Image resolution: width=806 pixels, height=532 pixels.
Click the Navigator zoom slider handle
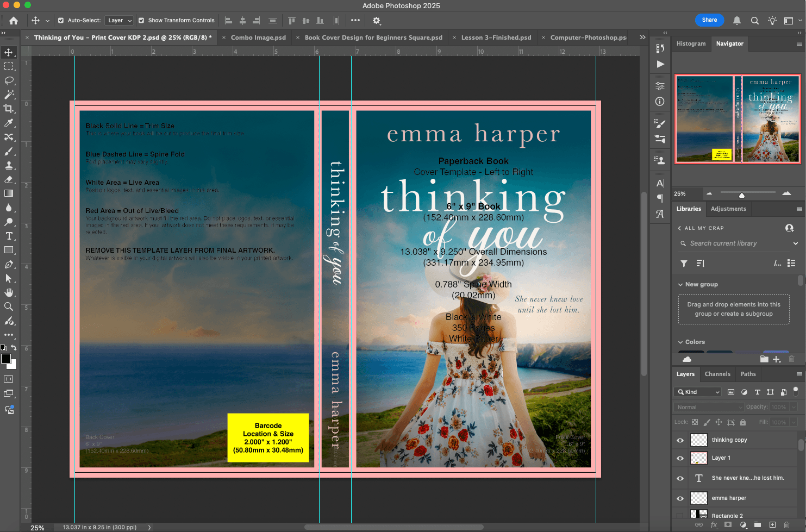[x=742, y=195]
